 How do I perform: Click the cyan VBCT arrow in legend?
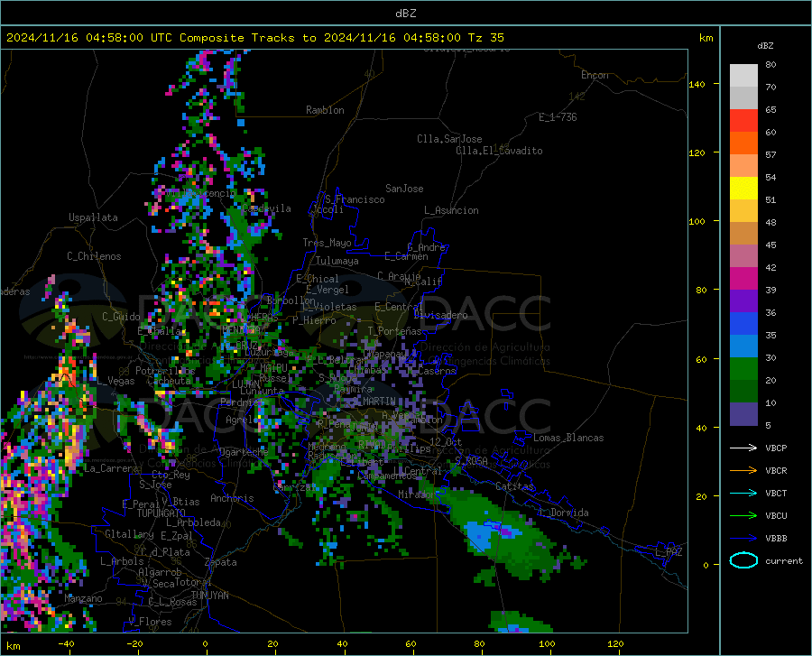(743, 493)
